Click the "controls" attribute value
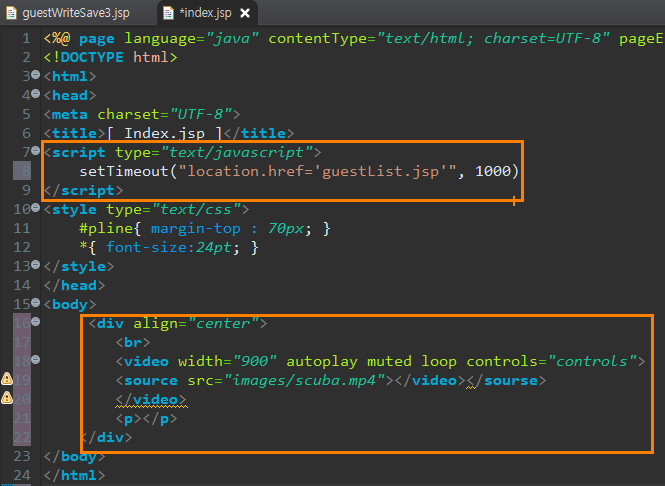This screenshot has width=665, height=486. (592, 361)
